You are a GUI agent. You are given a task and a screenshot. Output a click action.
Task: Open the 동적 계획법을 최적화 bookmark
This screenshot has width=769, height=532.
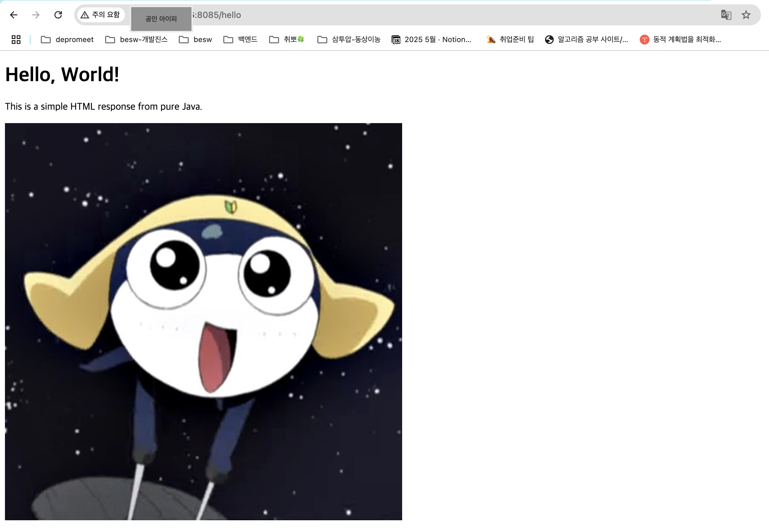pyautogui.click(x=680, y=40)
